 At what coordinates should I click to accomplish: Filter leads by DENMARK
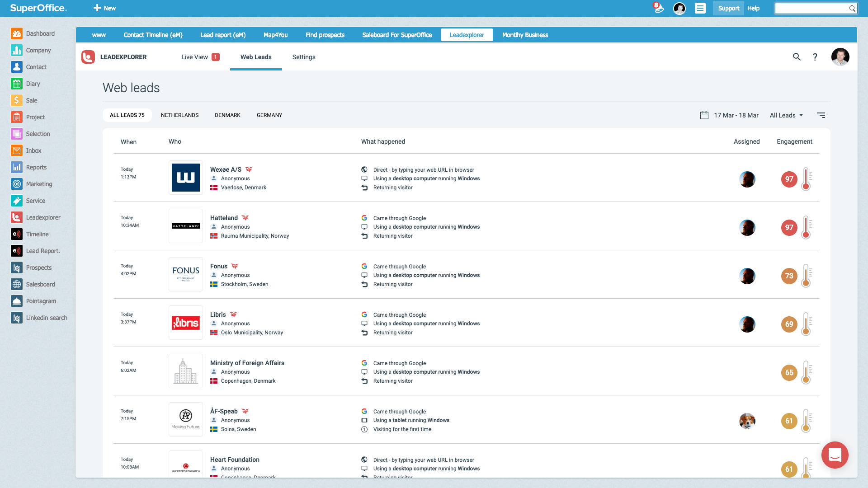pos(227,115)
